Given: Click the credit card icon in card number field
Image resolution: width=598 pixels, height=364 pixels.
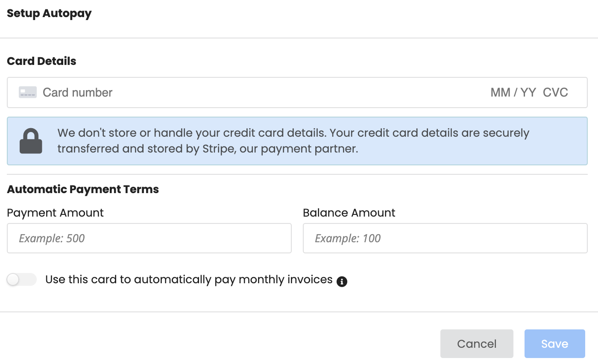Looking at the screenshot, I should click(27, 92).
